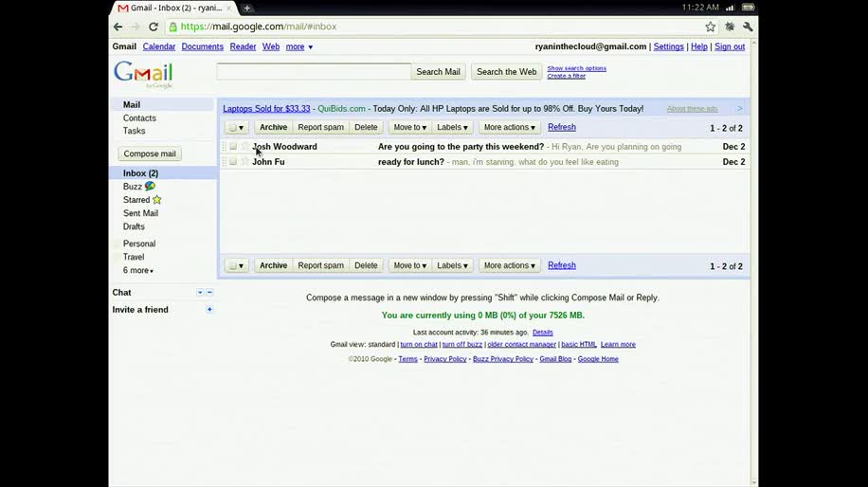Open the top Move to dropdown
This screenshot has height=487, width=868.
(409, 127)
